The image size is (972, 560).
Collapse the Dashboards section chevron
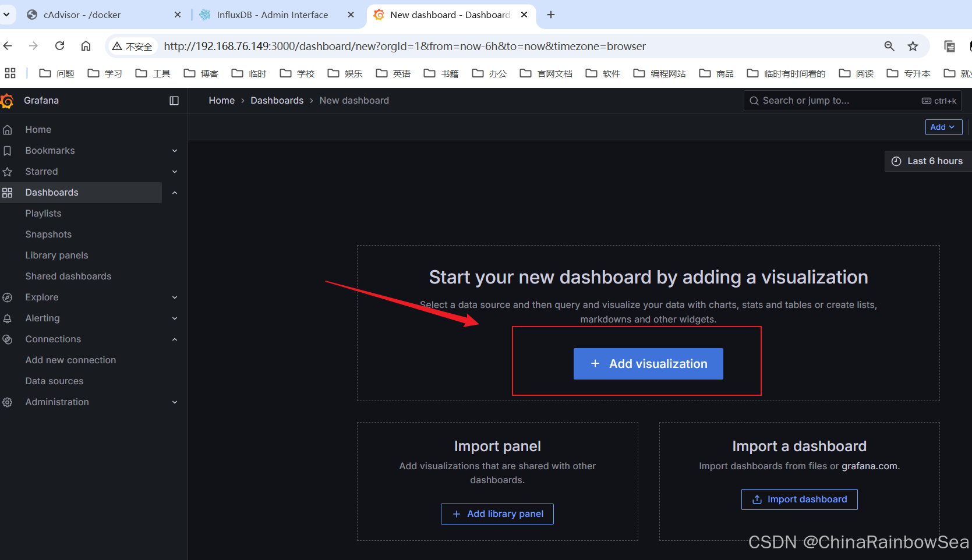(x=175, y=193)
